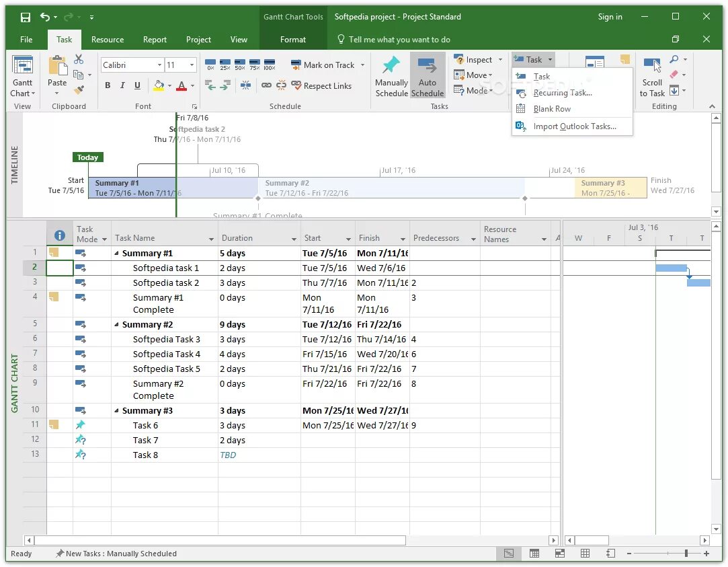Click the Save icon in quick access toolbar
Image resolution: width=728 pixels, height=567 pixels.
point(25,17)
